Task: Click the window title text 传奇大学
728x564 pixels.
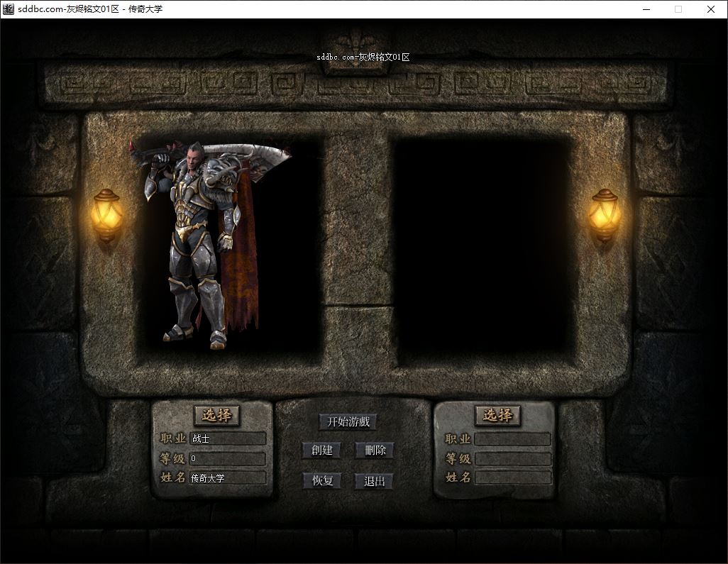Action: [145, 9]
